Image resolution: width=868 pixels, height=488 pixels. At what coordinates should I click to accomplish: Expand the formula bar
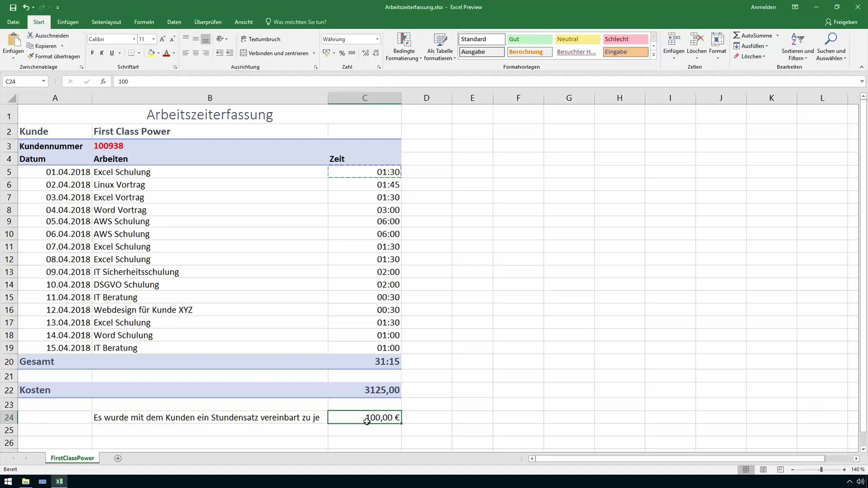[x=862, y=81]
